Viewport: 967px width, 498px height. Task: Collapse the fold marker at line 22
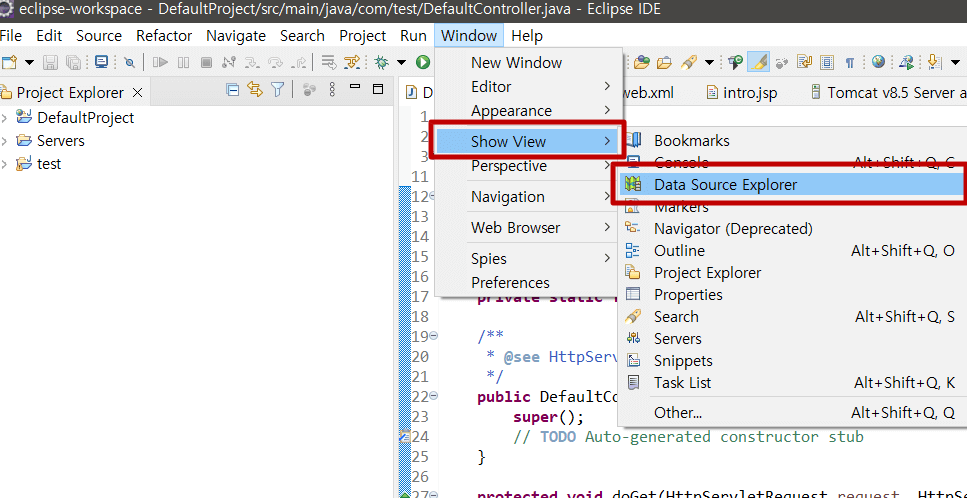pyautogui.click(x=434, y=396)
